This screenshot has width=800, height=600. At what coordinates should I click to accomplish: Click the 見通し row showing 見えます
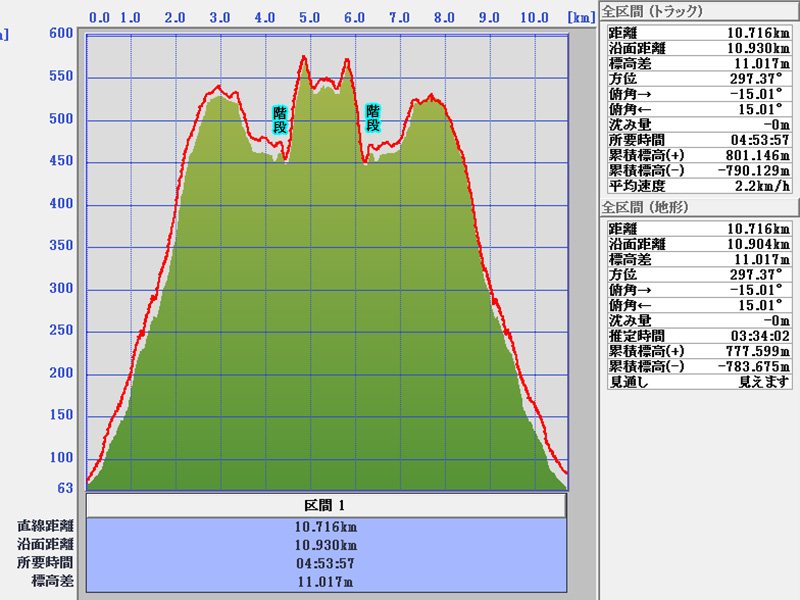coord(700,382)
